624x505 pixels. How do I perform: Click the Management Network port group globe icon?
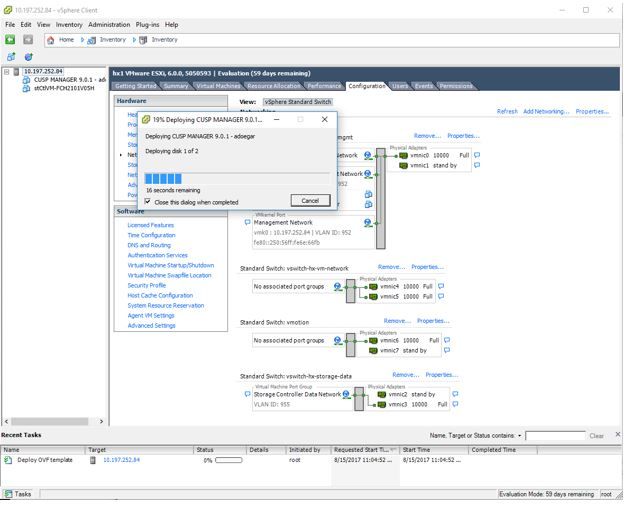(x=368, y=223)
